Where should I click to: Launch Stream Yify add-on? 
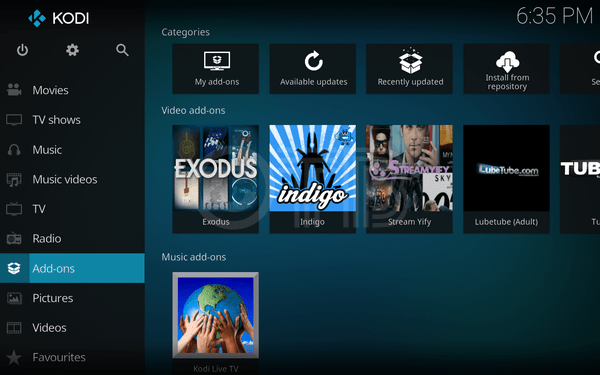409,179
